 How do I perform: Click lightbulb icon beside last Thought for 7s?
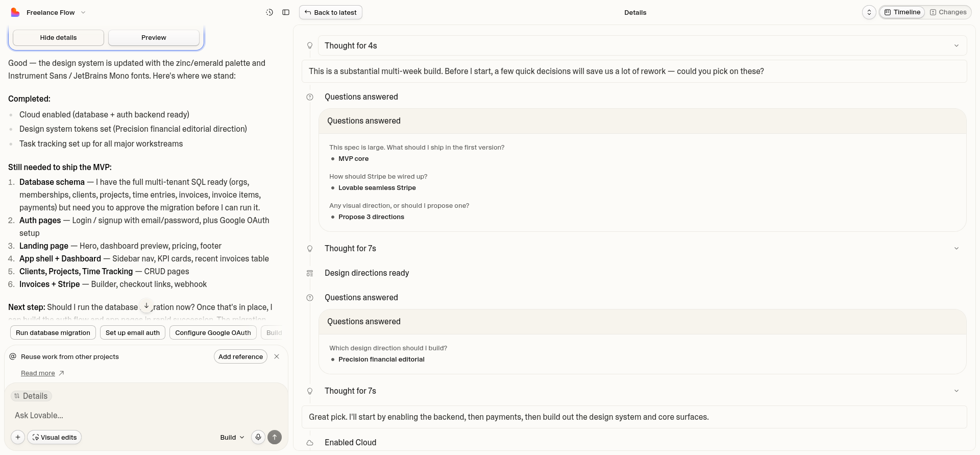(310, 391)
